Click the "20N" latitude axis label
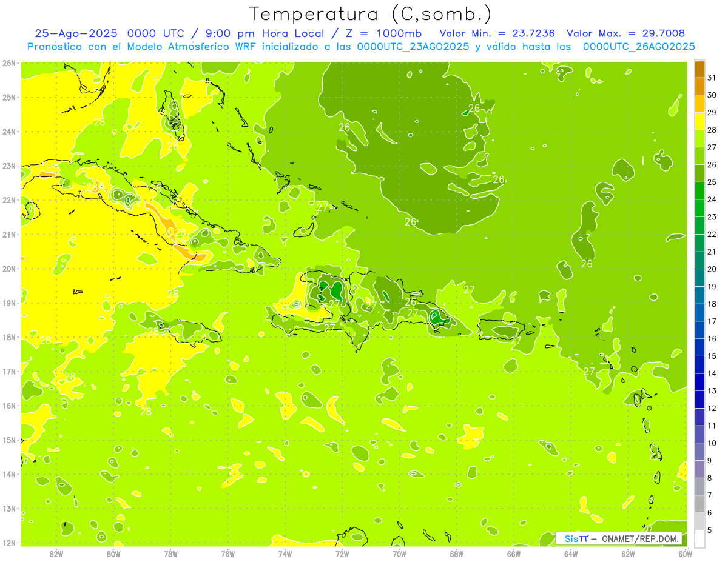 (x=8, y=269)
